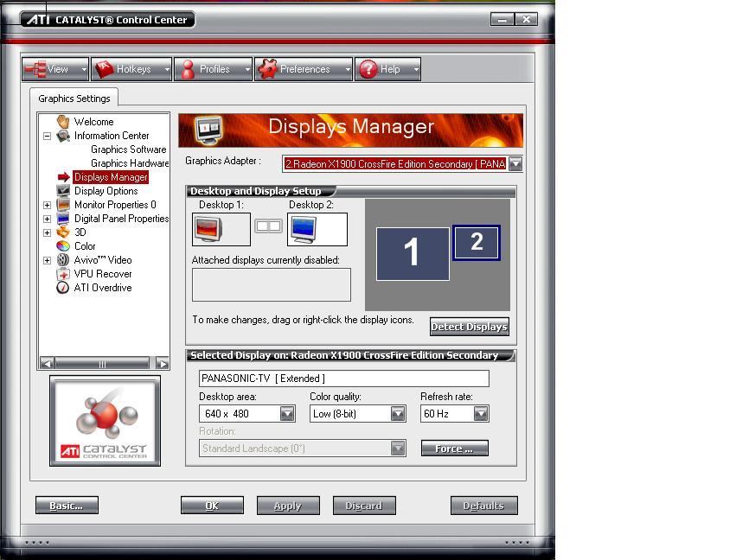This screenshot has height=560, width=736.
Task: Click the Force button
Action: 454,449
